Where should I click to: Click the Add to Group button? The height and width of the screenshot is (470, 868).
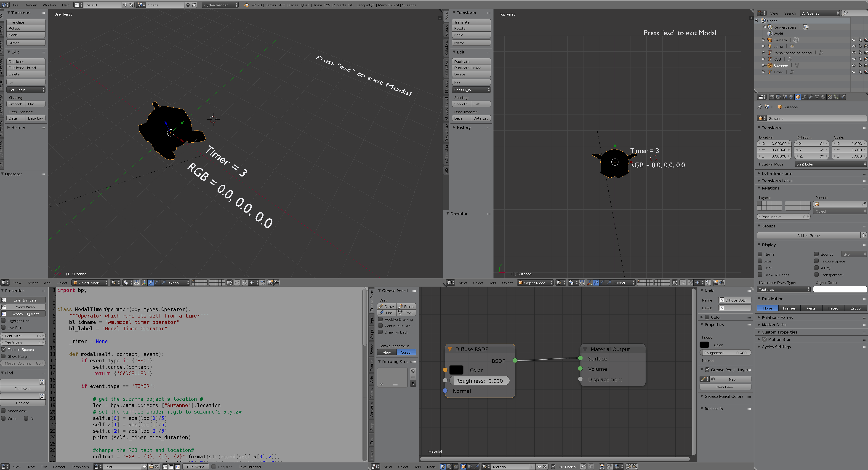click(x=808, y=235)
